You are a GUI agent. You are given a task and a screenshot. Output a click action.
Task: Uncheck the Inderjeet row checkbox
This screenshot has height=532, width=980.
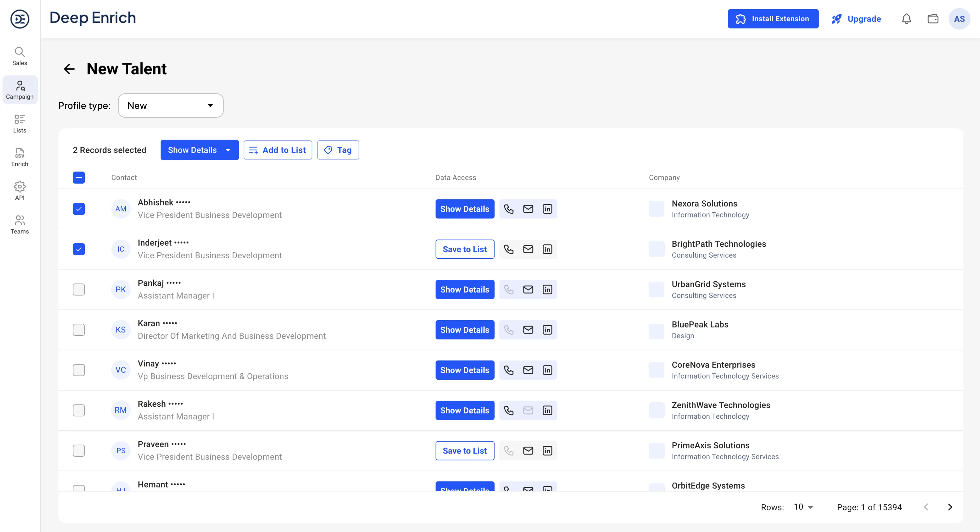tap(79, 249)
